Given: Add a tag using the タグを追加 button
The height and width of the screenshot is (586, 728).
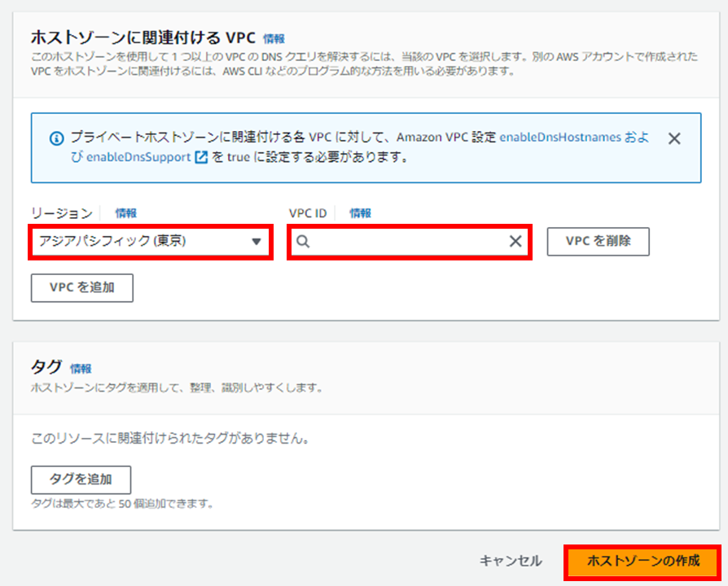Looking at the screenshot, I should tap(81, 479).
